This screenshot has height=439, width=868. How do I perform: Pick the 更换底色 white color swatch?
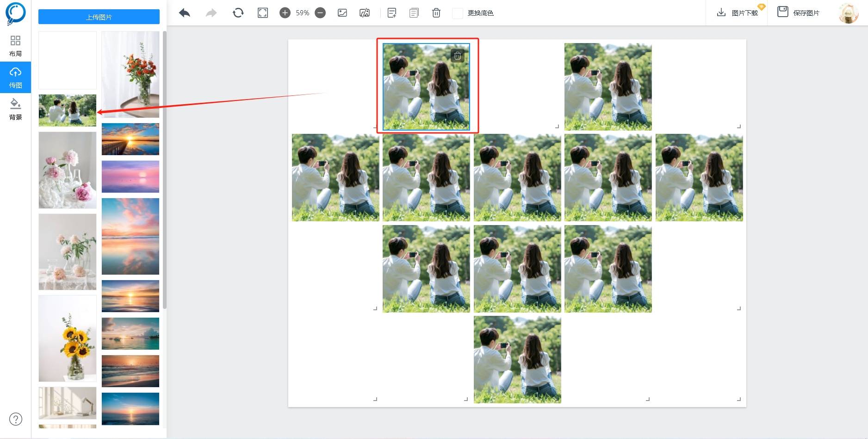(x=457, y=13)
